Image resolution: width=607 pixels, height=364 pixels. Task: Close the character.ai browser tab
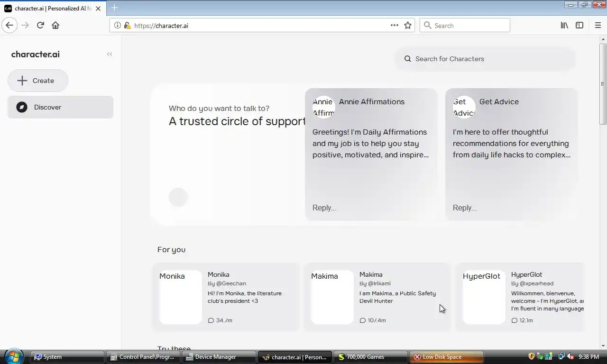coord(98,8)
